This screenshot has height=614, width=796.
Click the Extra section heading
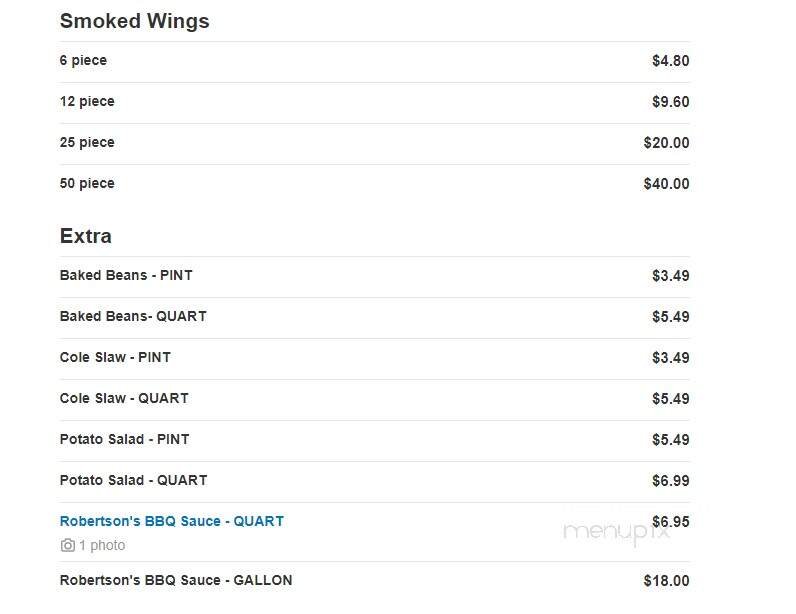[x=85, y=236]
